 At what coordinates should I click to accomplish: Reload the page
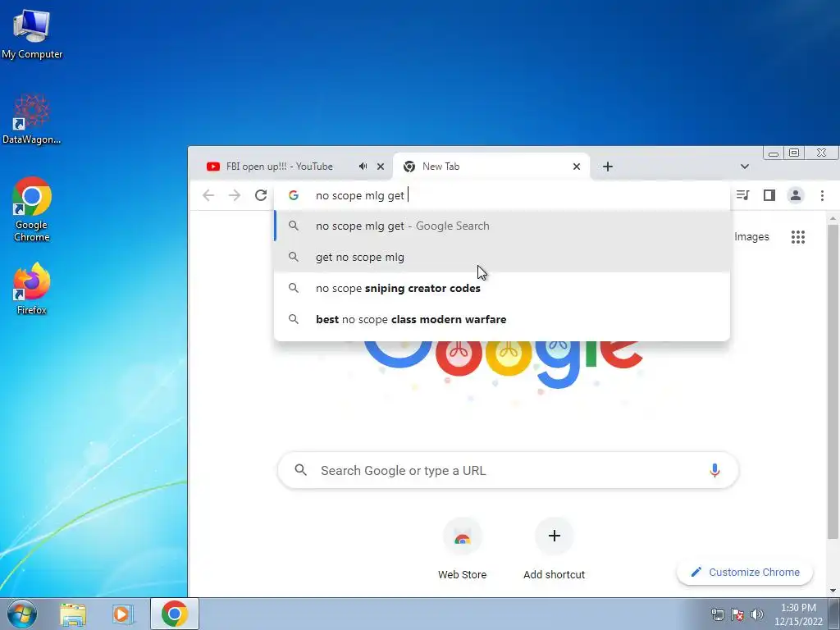click(261, 195)
